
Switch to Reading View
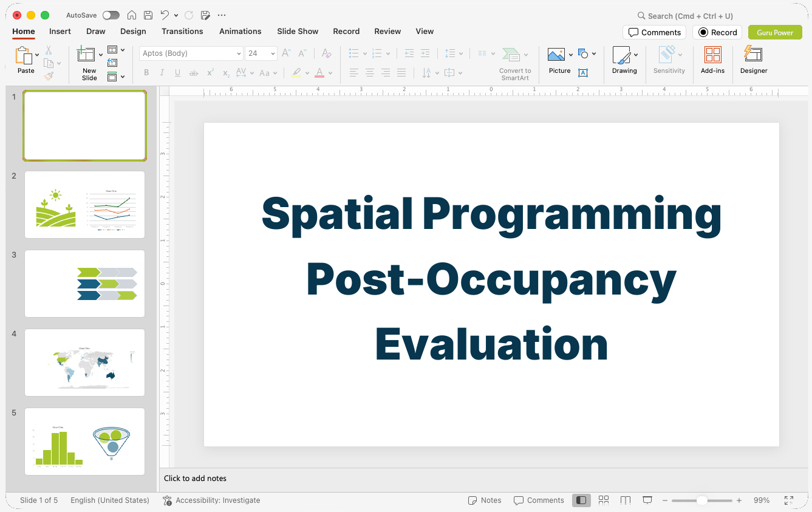click(626, 500)
